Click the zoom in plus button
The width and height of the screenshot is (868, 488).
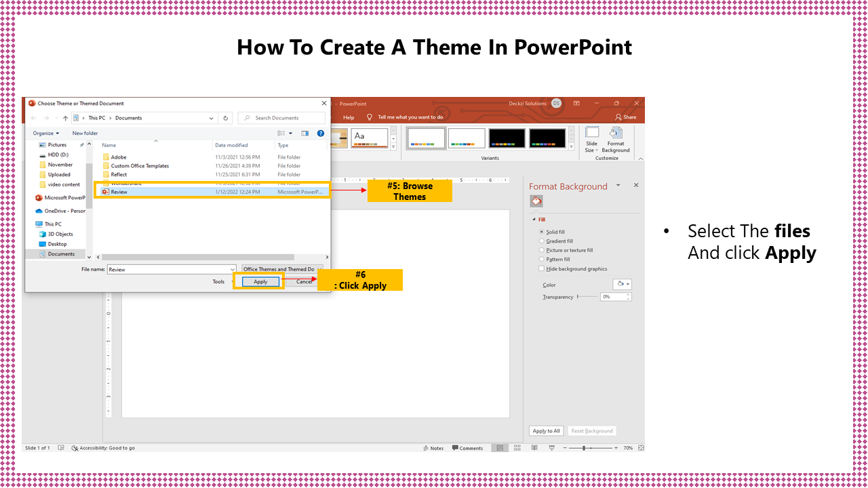(x=616, y=448)
